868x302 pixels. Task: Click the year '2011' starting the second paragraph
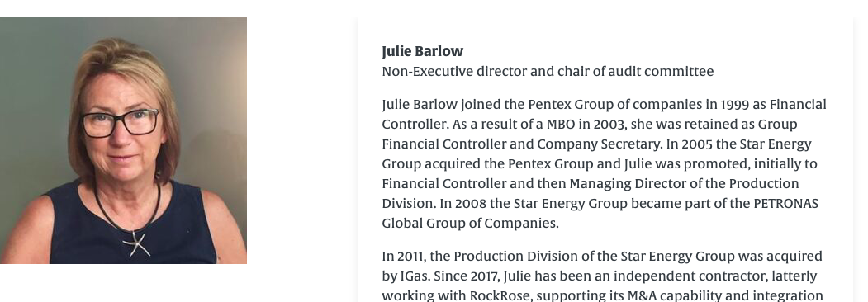(410, 256)
